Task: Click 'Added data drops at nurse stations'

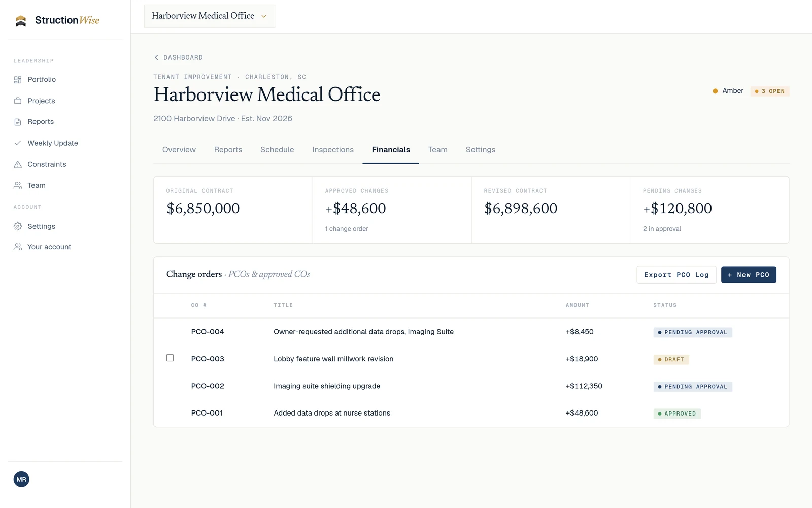Action: (332, 413)
